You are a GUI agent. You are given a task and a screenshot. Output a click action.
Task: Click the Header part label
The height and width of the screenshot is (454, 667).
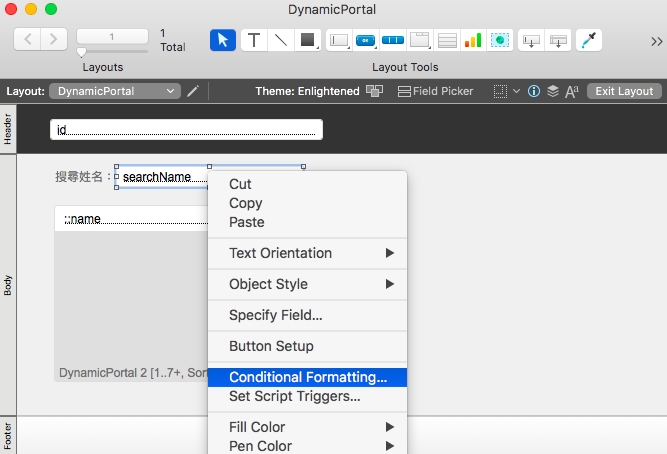(x=8, y=129)
